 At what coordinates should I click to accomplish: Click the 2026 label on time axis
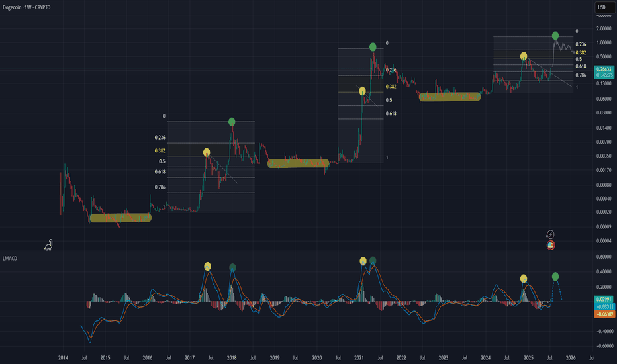(571, 357)
